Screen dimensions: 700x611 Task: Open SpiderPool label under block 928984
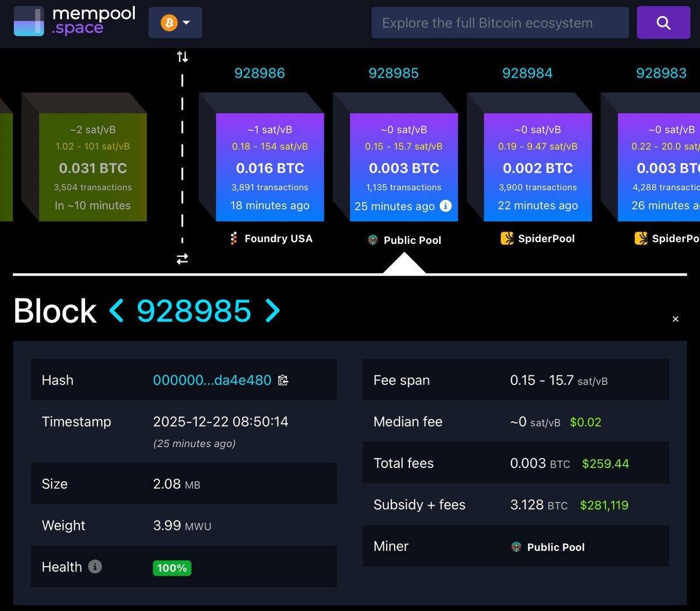547,238
